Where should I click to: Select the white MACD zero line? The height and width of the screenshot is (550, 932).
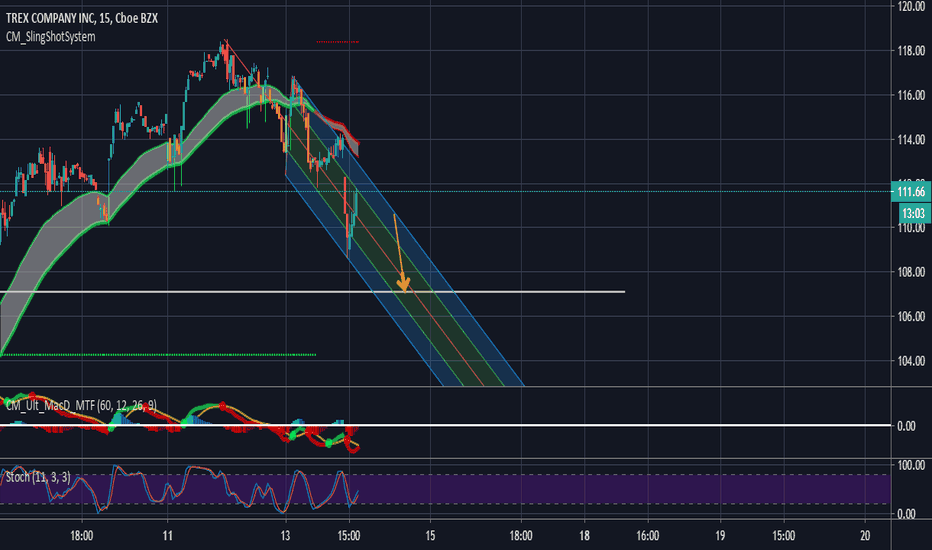point(446,425)
